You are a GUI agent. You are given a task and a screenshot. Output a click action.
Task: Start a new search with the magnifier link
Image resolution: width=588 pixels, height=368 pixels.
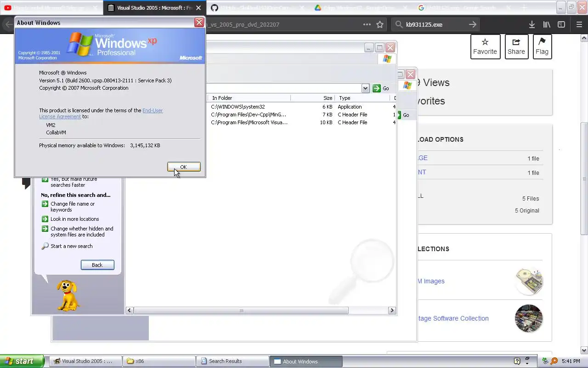[71, 246]
